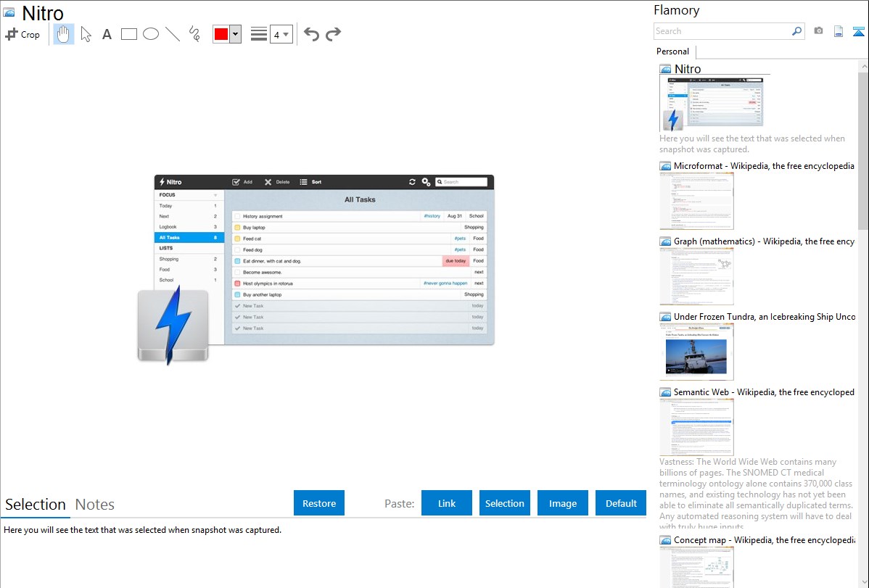
Task: Collapse the FOCUS section arrow
Action: click(x=215, y=195)
